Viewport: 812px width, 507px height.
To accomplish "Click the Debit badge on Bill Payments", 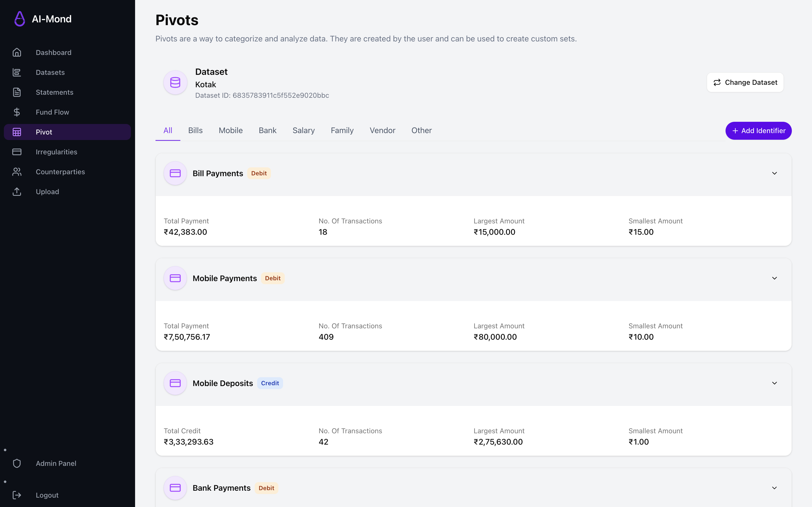I will pyautogui.click(x=259, y=173).
